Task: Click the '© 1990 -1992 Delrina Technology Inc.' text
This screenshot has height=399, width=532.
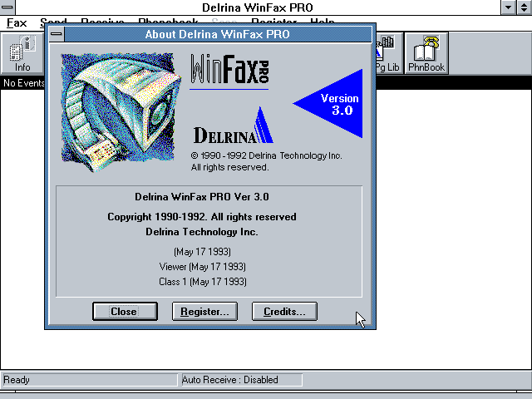Action: [x=266, y=155]
